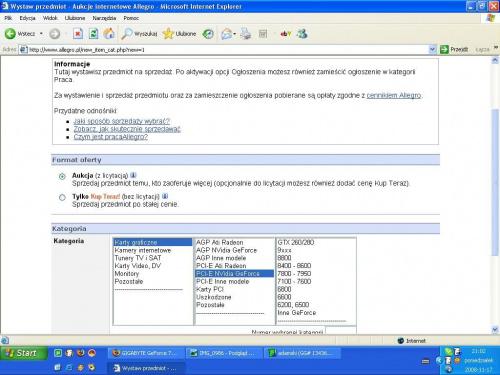The width and height of the screenshot is (500, 375).
Task: Open the Edycja menu
Action: (27, 18)
